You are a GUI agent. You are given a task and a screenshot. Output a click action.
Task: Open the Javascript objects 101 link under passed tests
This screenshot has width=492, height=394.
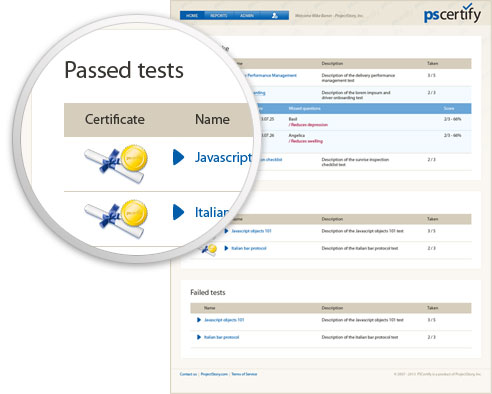pyautogui.click(x=251, y=231)
